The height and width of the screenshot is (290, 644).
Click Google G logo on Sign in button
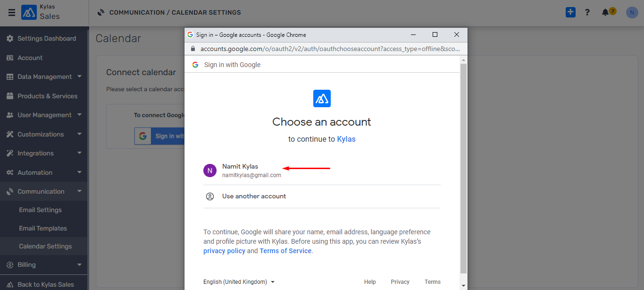[142, 136]
